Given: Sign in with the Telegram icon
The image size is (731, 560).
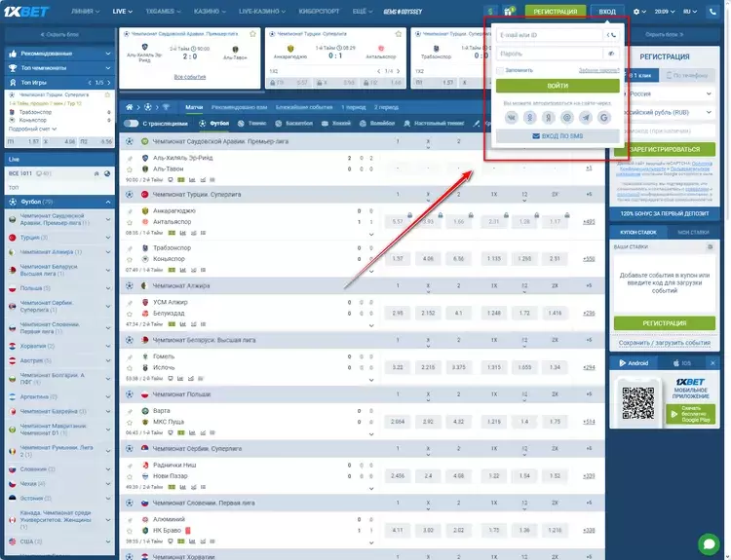Looking at the screenshot, I should click(x=586, y=118).
